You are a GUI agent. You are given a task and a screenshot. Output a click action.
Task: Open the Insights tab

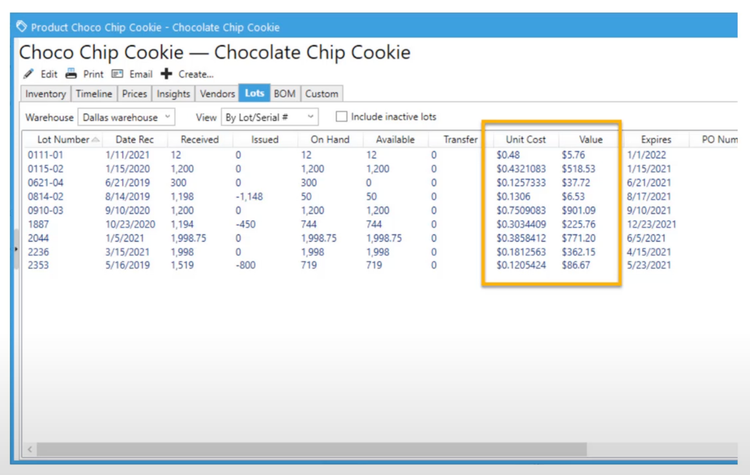click(x=173, y=94)
